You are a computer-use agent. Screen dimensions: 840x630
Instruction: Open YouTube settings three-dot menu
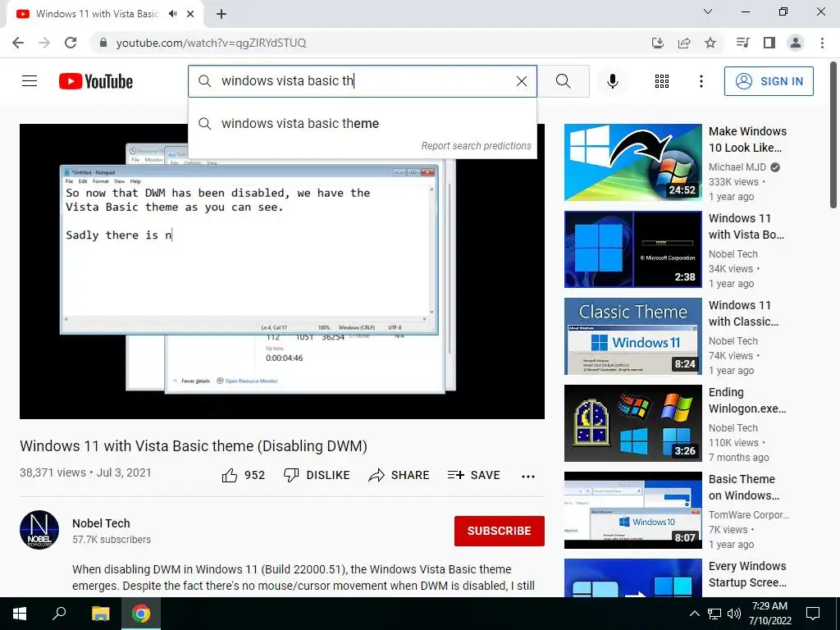click(701, 81)
